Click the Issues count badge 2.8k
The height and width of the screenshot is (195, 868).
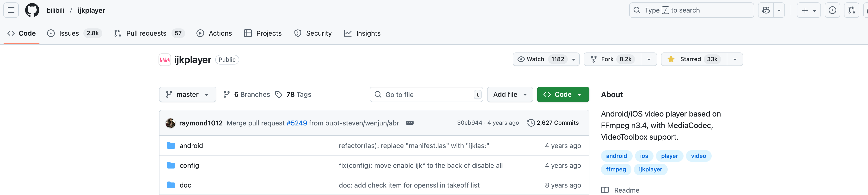(x=92, y=33)
